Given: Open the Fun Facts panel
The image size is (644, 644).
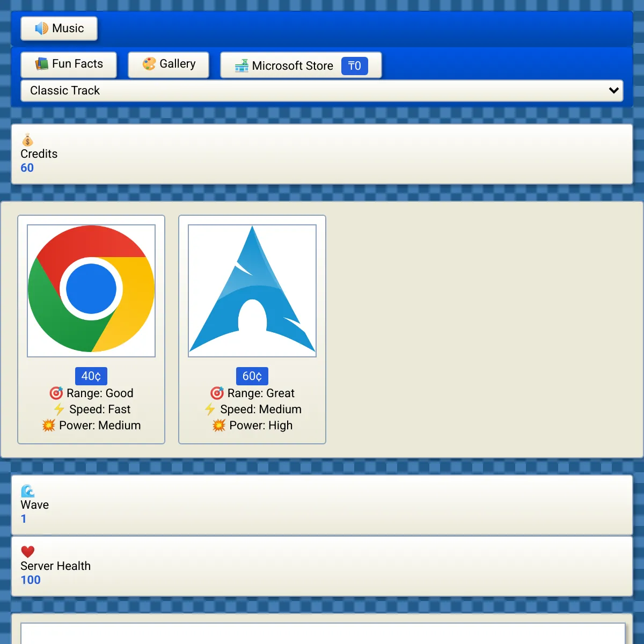Looking at the screenshot, I should [x=69, y=64].
